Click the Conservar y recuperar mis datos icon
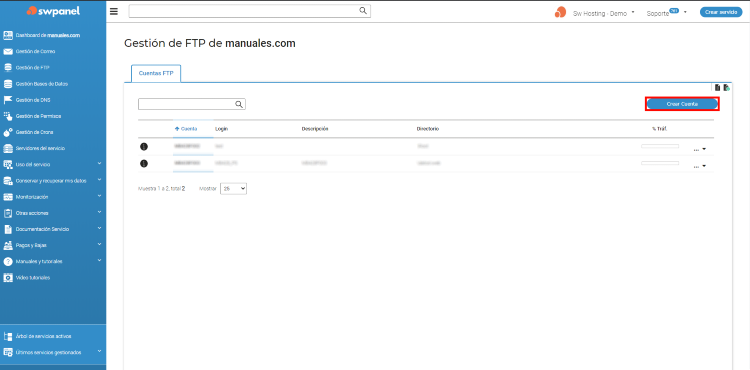The width and height of the screenshot is (750, 370). tap(8, 181)
